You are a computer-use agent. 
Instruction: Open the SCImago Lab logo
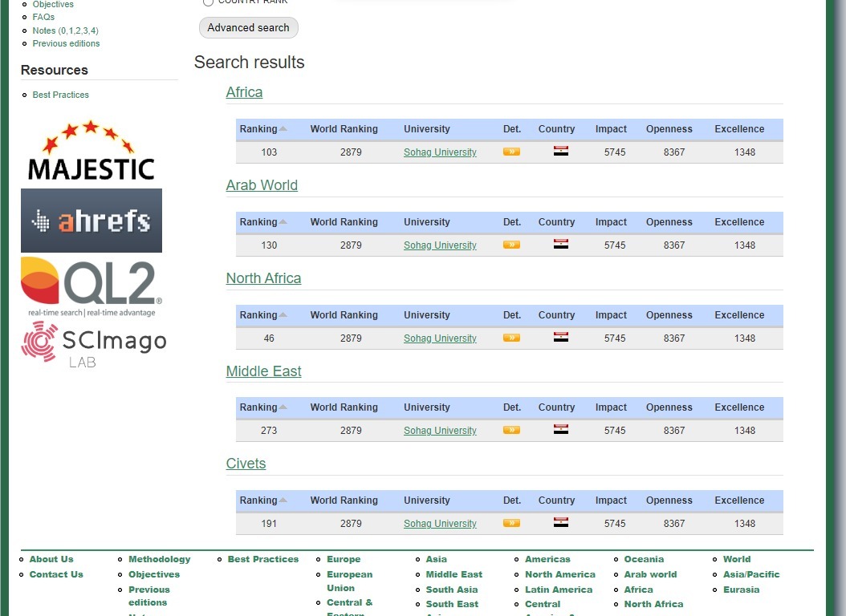(94, 343)
